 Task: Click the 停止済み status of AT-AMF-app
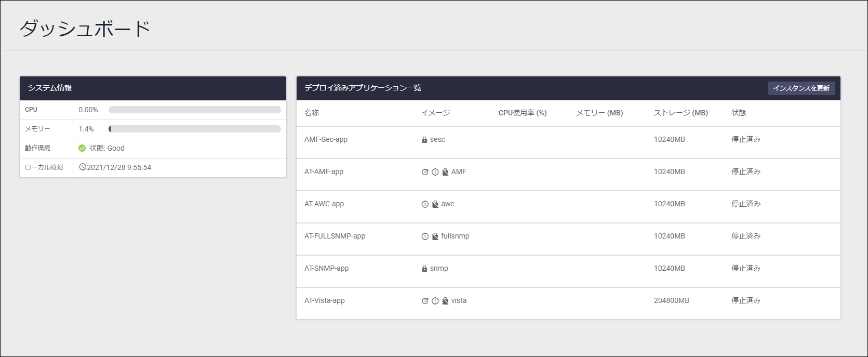(746, 171)
